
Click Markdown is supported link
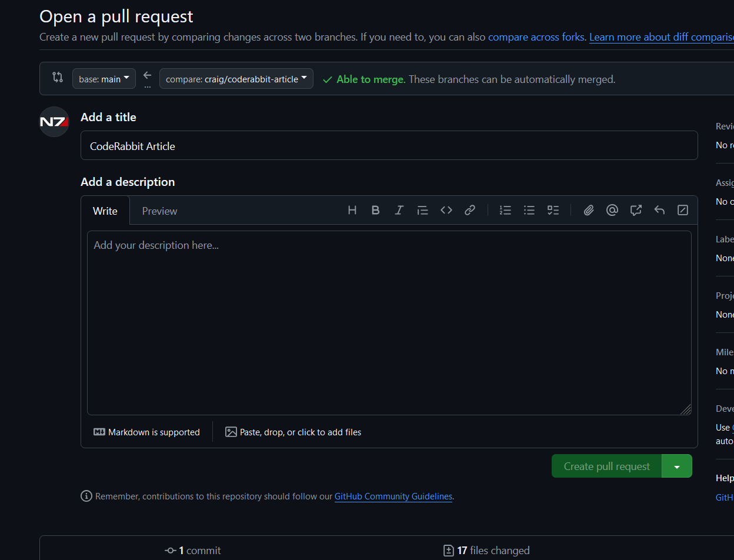146,432
